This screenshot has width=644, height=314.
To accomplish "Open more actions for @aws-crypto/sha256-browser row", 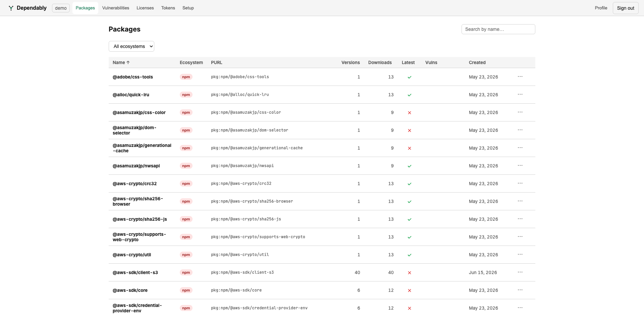I will 520,201.
